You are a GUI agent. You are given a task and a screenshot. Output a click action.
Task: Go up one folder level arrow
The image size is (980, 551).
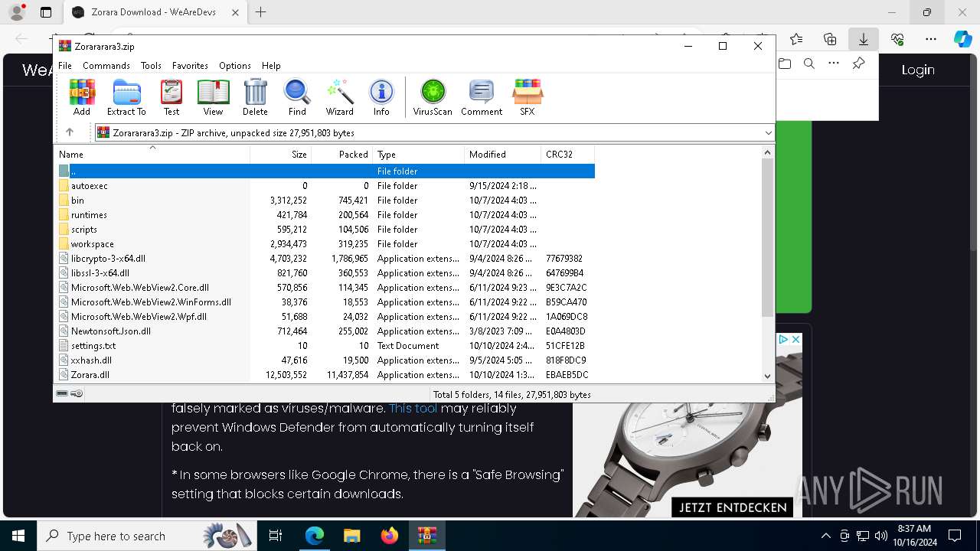pyautogui.click(x=70, y=132)
